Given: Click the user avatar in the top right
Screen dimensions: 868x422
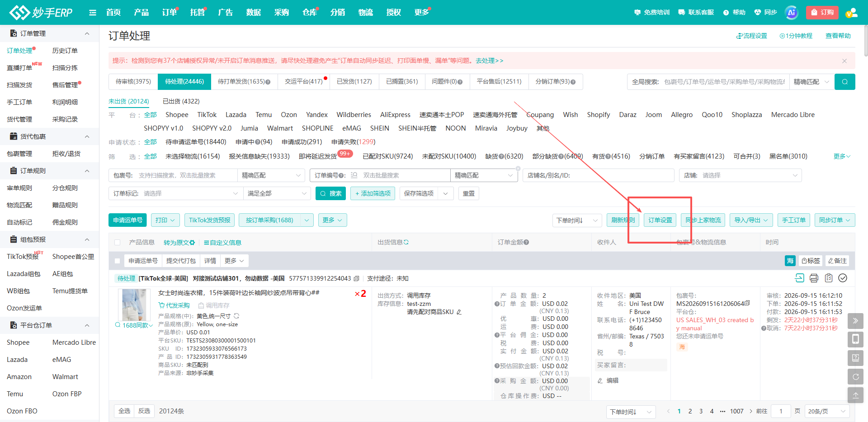Looking at the screenshot, I should (x=851, y=13).
